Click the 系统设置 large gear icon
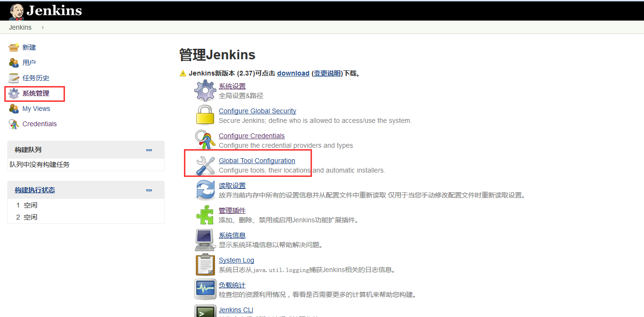The height and width of the screenshot is (317, 644). click(x=205, y=90)
